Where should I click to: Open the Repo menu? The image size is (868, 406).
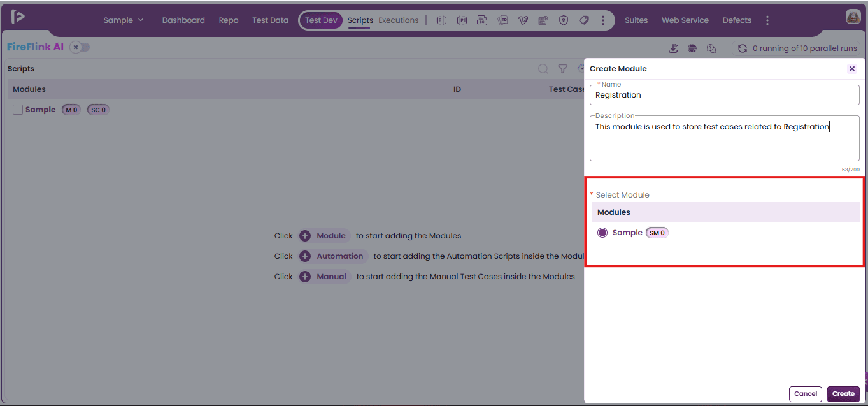pyautogui.click(x=229, y=20)
